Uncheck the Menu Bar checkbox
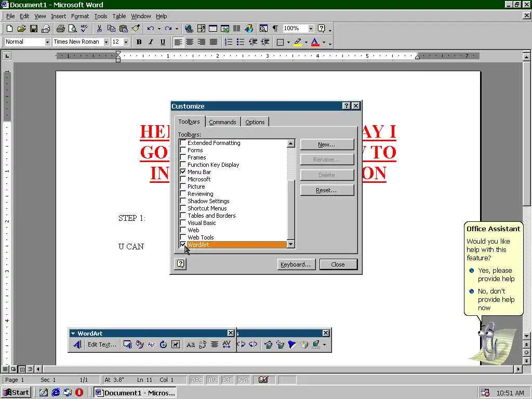The width and height of the screenshot is (532, 399). tap(183, 171)
